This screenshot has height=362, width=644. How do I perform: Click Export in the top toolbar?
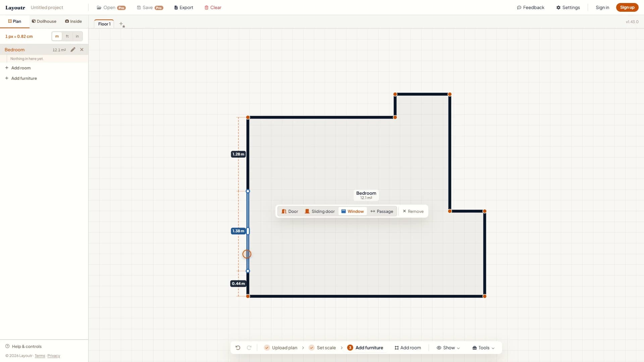tap(183, 7)
